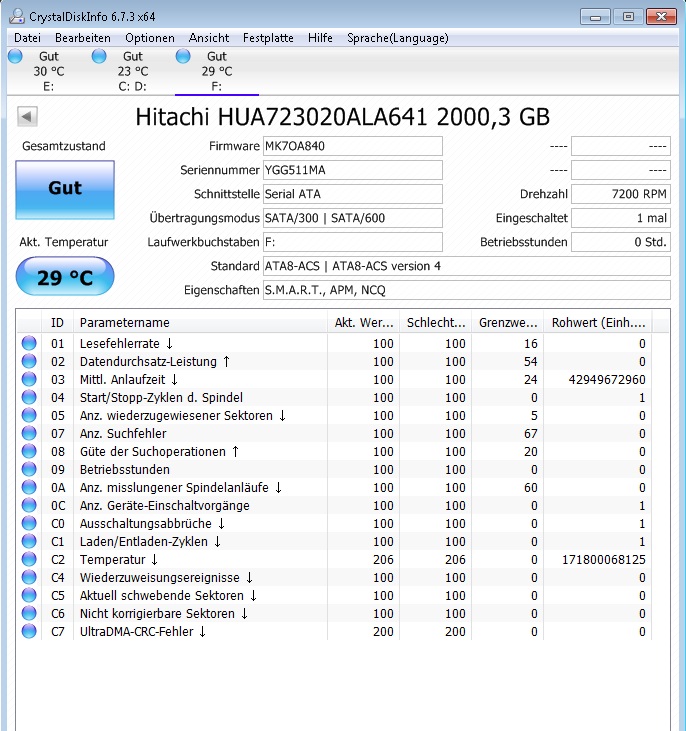
Task: Go to previous disk with back arrow
Action: (x=27, y=116)
